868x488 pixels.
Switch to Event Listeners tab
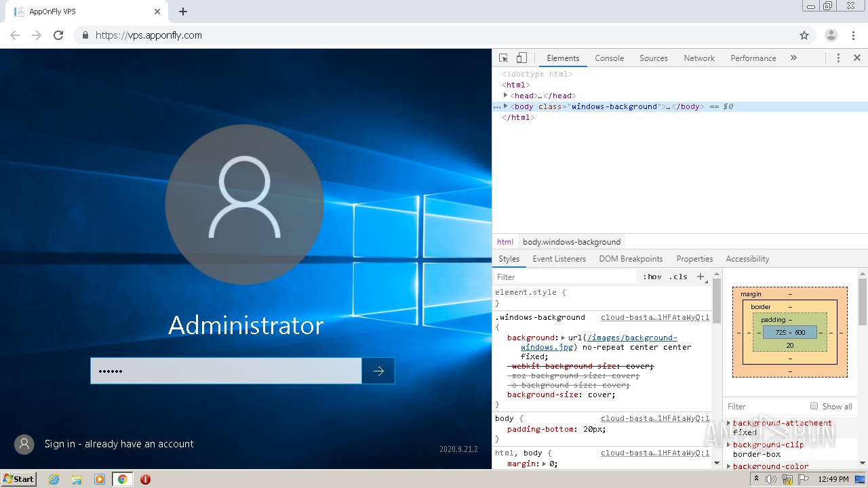click(559, 259)
